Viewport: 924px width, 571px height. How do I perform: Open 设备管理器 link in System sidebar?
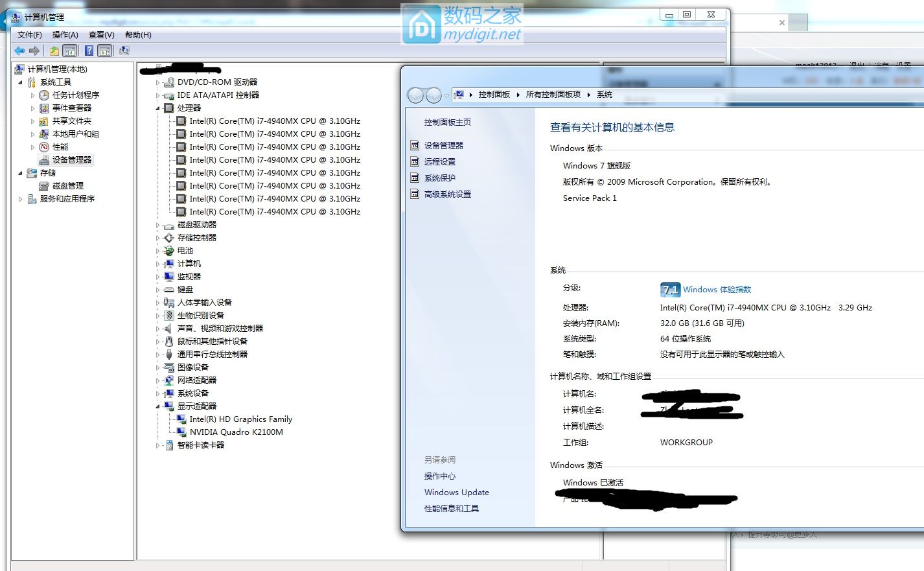click(x=444, y=145)
